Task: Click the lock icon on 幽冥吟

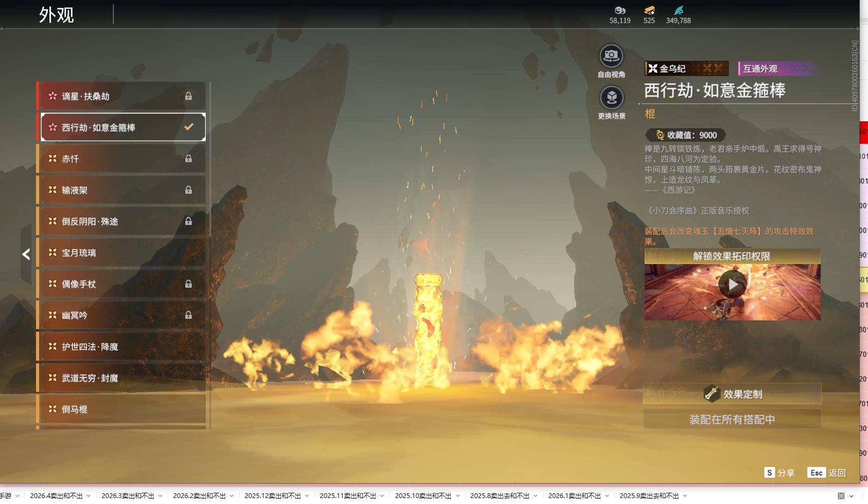Action: click(189, 315)
